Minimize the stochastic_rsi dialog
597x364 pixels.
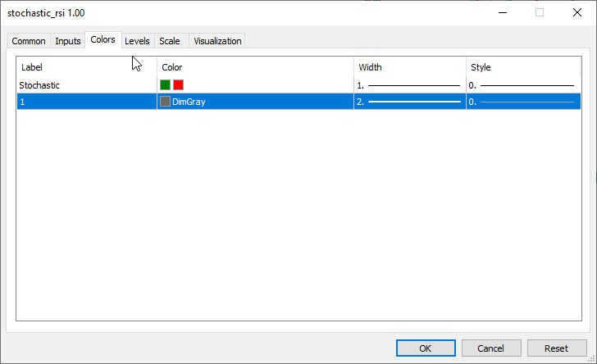tap(503, 12)
